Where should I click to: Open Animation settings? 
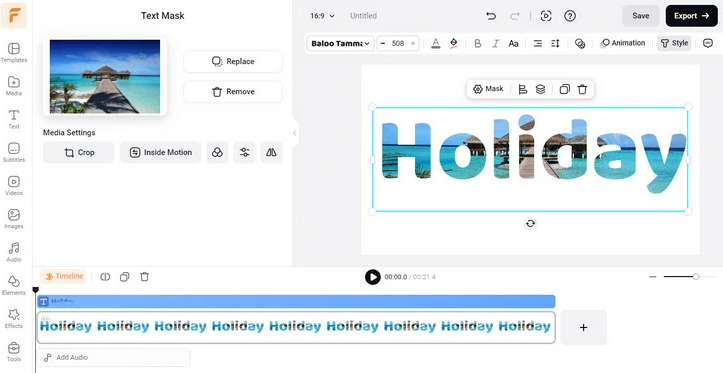point(623,43)
